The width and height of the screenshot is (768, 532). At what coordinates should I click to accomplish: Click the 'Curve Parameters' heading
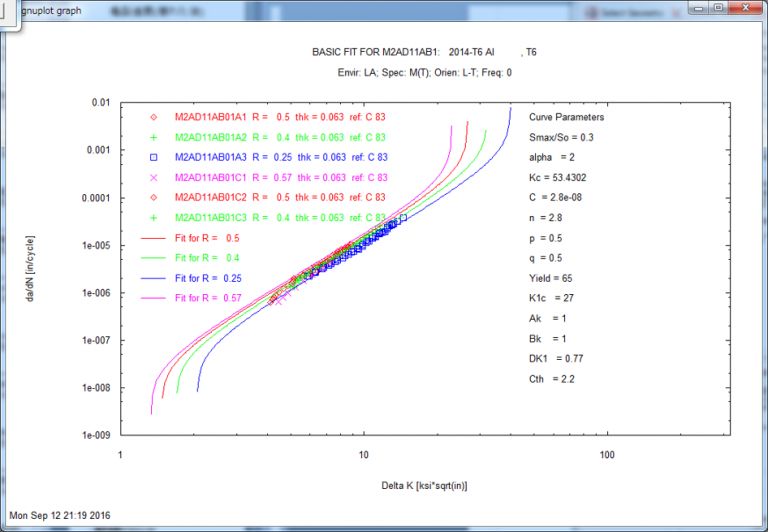pos(566,117)
